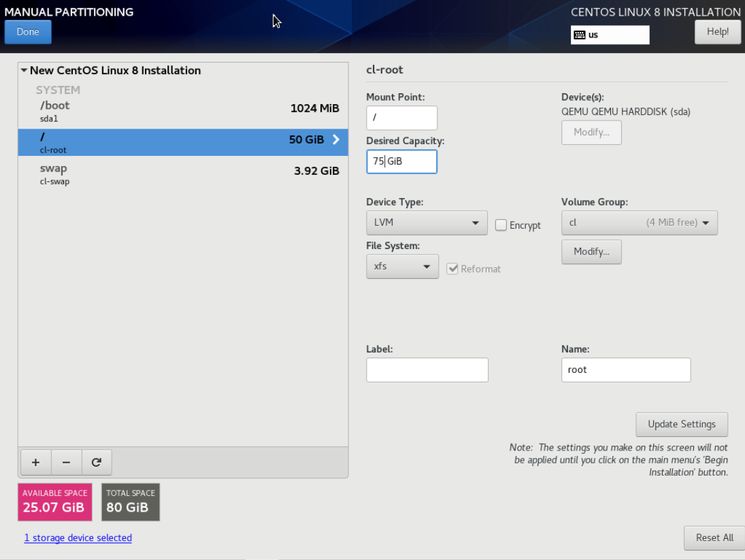This screenshot has width=745, height=560.
Task: Open the Device Type LVM dropdown
Action: 427,223
